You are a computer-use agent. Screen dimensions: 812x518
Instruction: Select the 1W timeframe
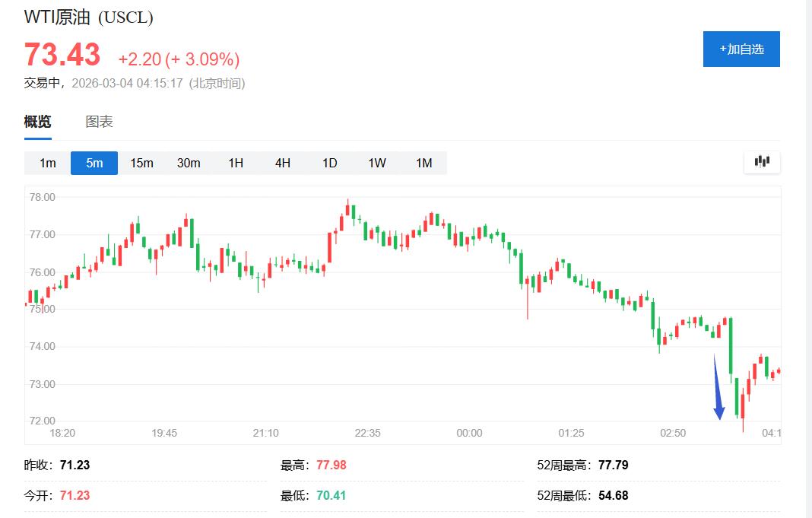(377, 163)
